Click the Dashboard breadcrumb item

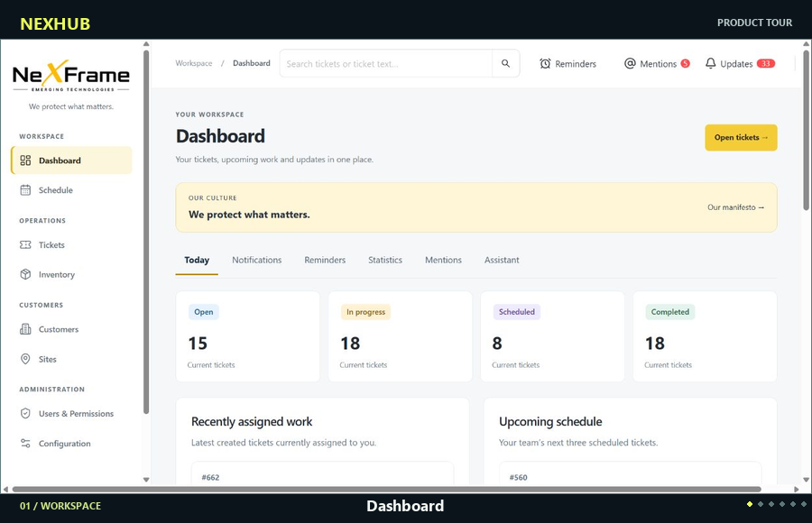(x=252, y=63)
